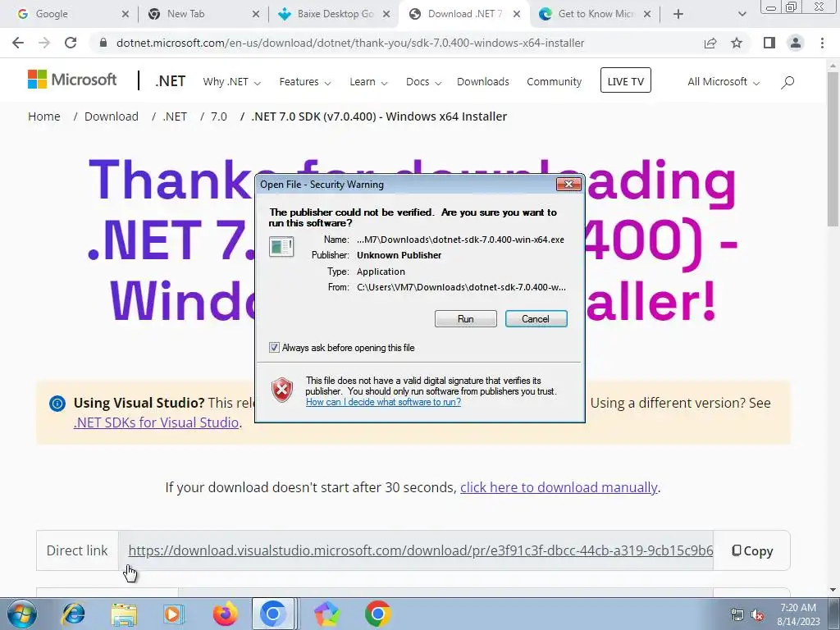The width and height of the screenshot is (840, 630).
Task: Expand the All Microsoft menu
Action: pyautogui.click(x=724, y=82)
